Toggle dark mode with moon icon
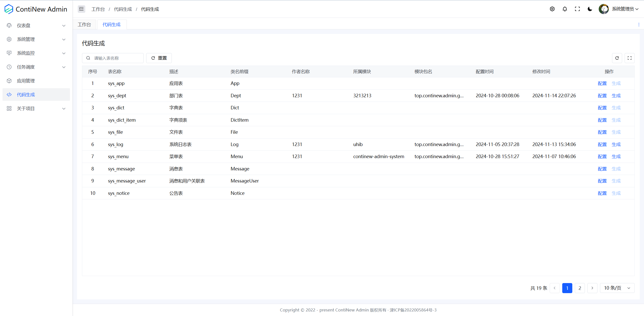This screenshot has width=644, height=316. click(x=590, y=9)
